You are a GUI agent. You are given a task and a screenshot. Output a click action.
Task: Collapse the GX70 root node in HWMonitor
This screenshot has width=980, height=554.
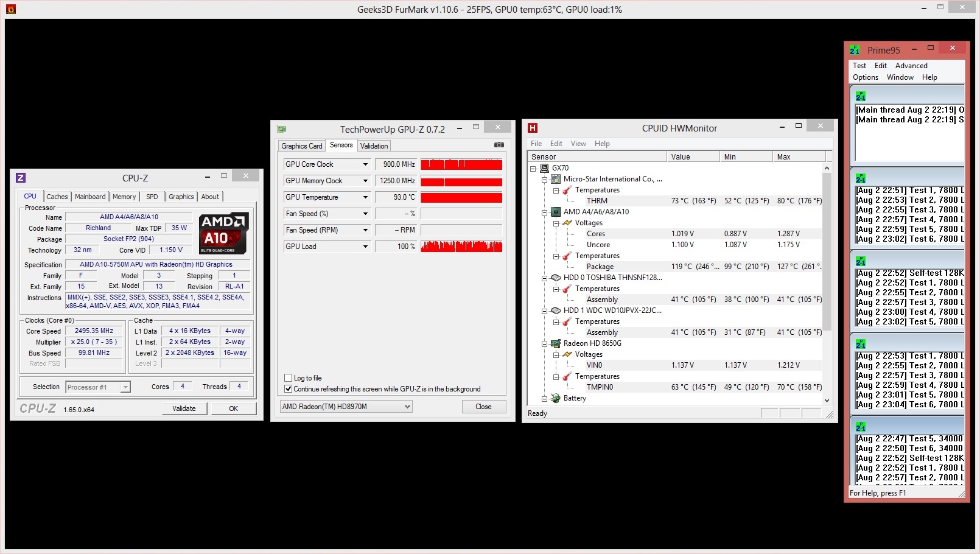pos(533,169)
